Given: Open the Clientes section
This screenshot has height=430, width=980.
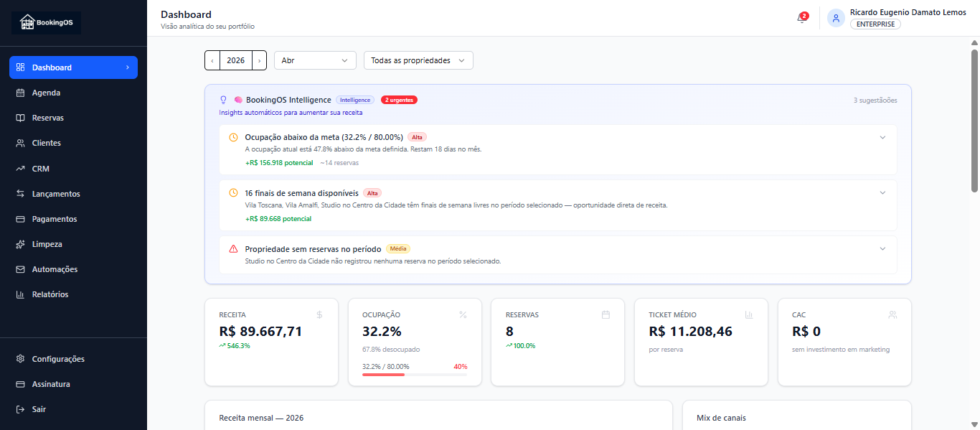Looking at the screenshot, I should [47, 142].
